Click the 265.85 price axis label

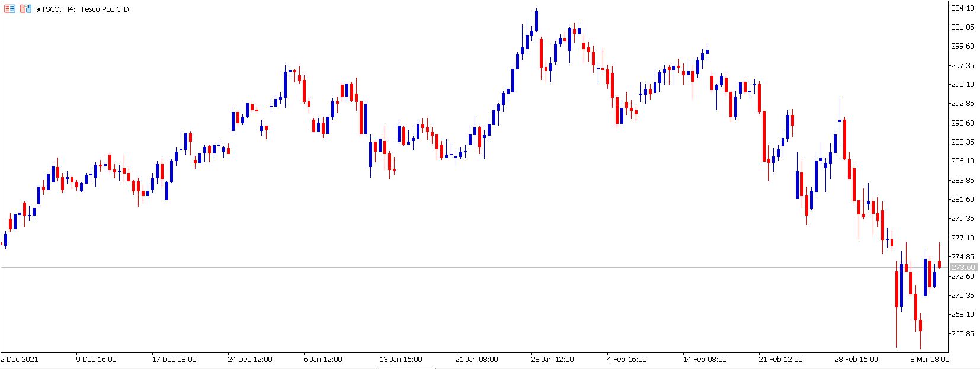pos(963,334)
